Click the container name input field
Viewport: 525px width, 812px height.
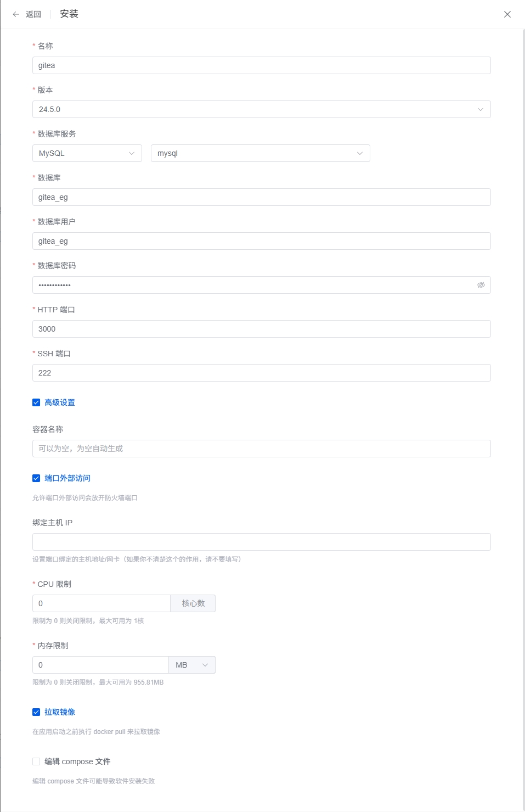click(261, 449)
